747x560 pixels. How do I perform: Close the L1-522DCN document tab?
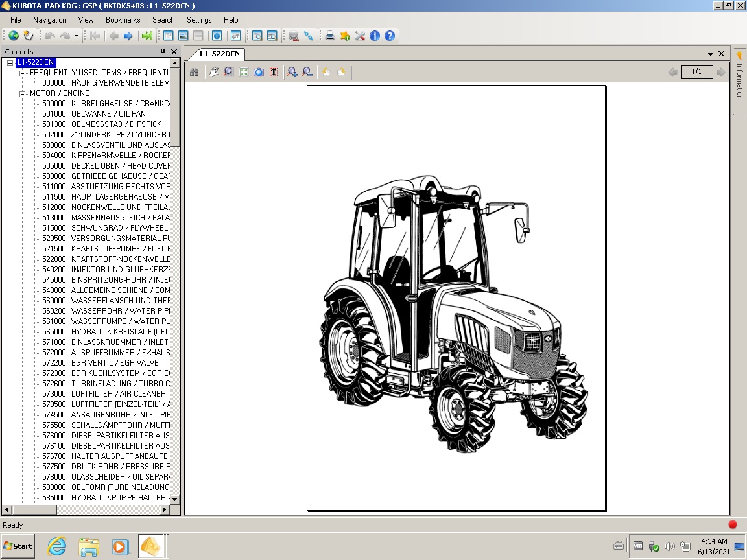click(721, 54)
